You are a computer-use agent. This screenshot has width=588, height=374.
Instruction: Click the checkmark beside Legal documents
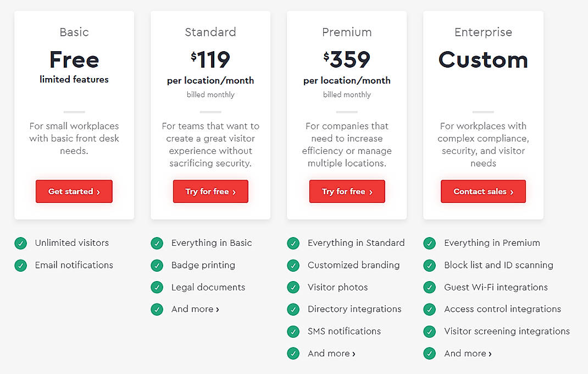pyautogui.click(x=157, y=287)
